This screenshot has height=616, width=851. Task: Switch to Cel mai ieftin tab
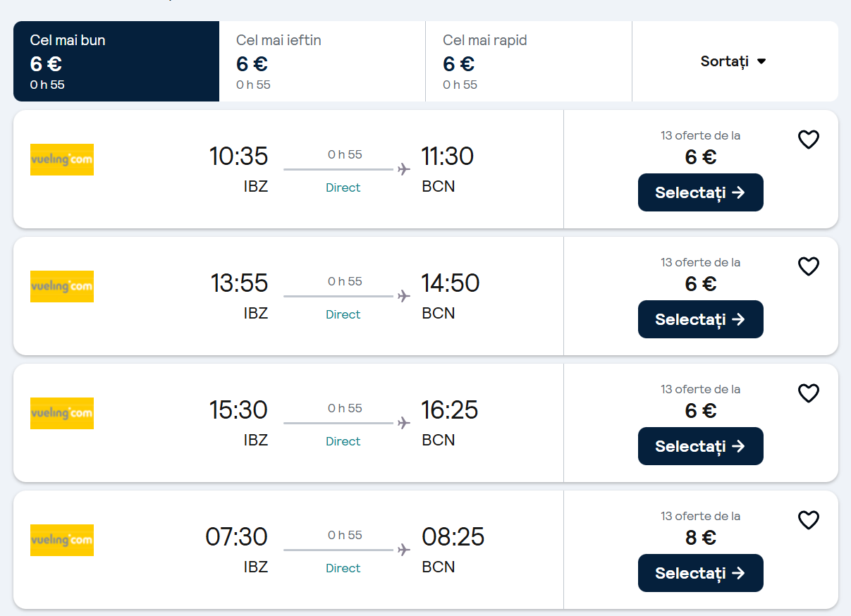(322, 61)
